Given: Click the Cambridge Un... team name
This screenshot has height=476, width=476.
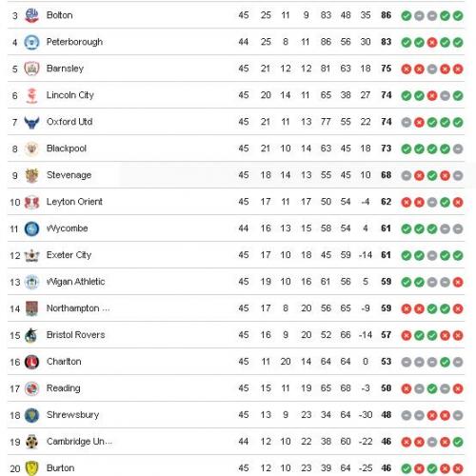Looking at the screenshot, I should point(79,442).
